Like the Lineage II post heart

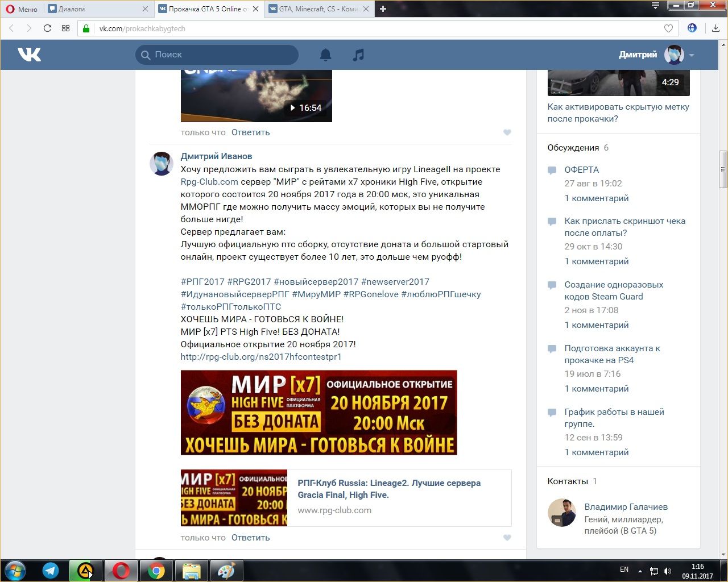pyautogui.click(x=507, y=538)
